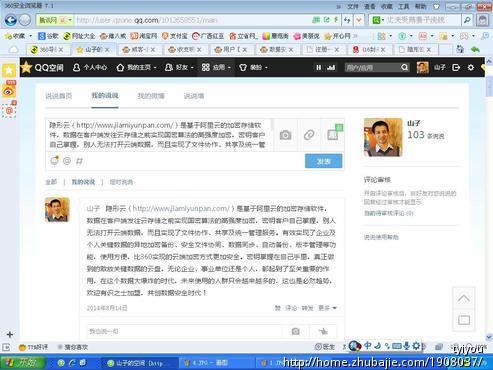Image resolution: width=493 pixels, height=370 pixels.
Task: Click the camera icon in comment box
Action: 295,331
